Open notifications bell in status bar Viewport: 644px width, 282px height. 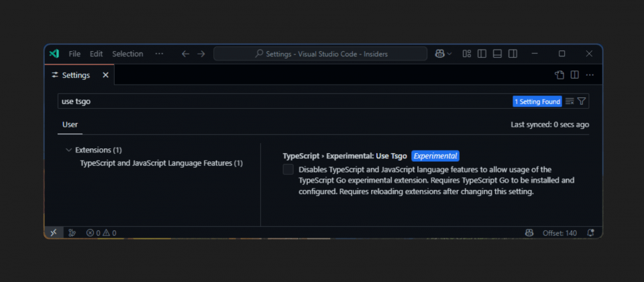tap(590, 233)
